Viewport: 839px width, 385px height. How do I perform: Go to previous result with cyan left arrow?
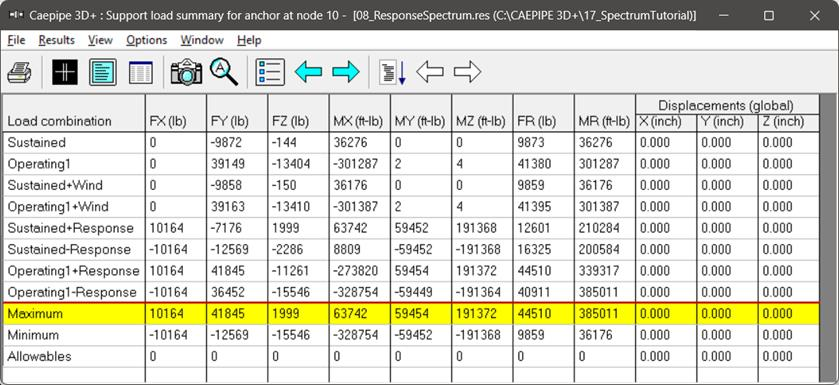point(308,72)
